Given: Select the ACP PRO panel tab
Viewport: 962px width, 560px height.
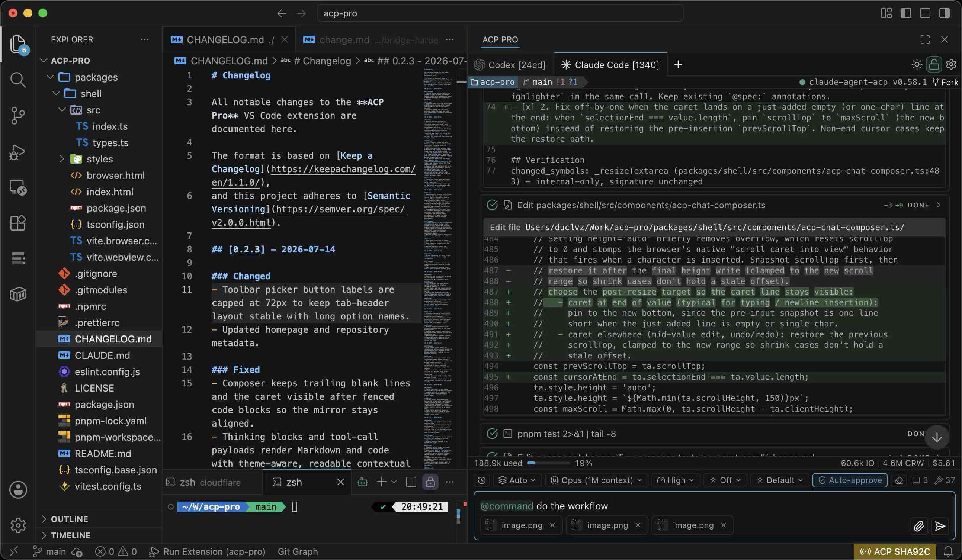Looking at the screenshot, I should [500, 40].
